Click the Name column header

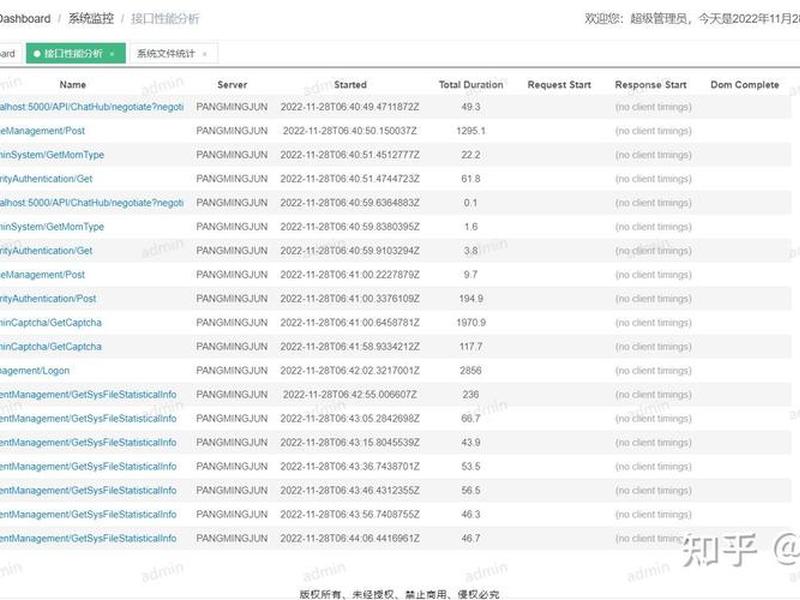(72, 85)
